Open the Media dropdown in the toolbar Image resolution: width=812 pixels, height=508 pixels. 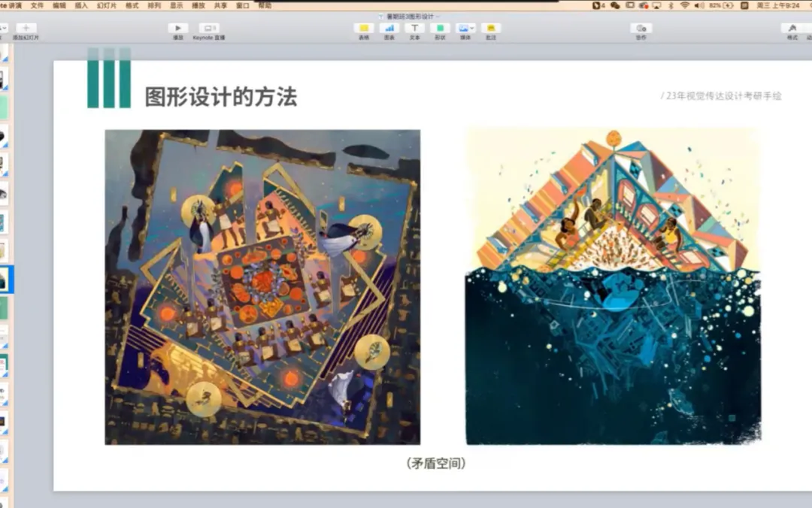click(x=465, y=28)
